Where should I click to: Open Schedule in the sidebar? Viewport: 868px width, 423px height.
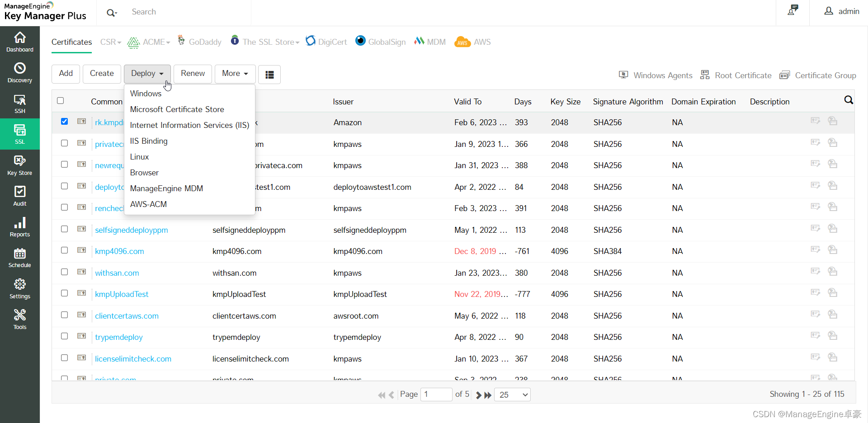point(20,258)
